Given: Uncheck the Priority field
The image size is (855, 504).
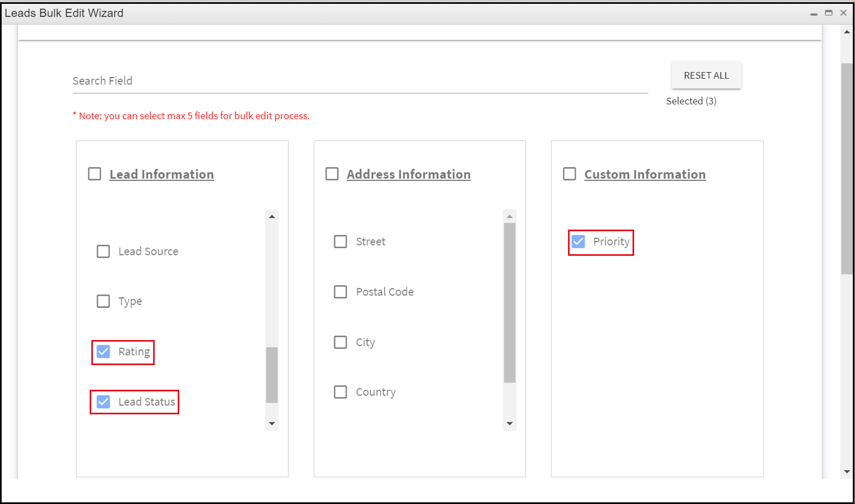Looking at the screenshot, I should (x=578, y=242).
